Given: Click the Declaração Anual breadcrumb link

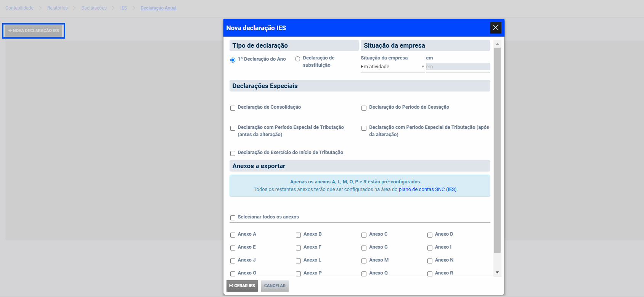Looking at the screenshot, I should coord(159,8).
